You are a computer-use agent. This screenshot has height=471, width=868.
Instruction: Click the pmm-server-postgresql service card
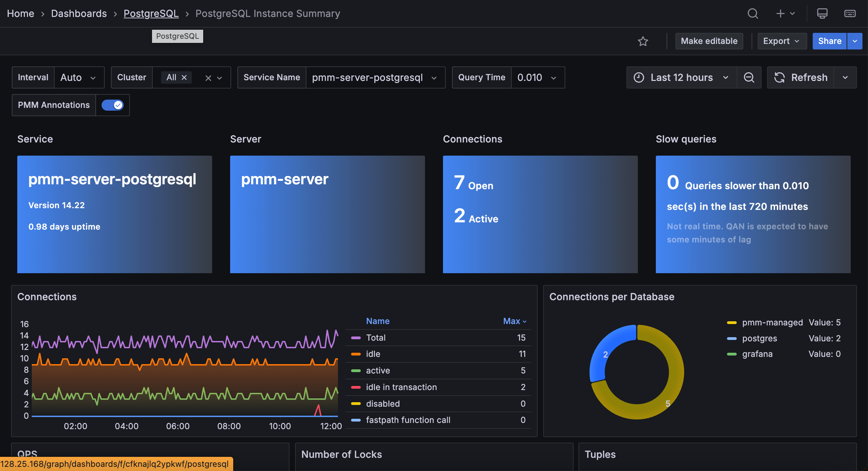(115, 214)
